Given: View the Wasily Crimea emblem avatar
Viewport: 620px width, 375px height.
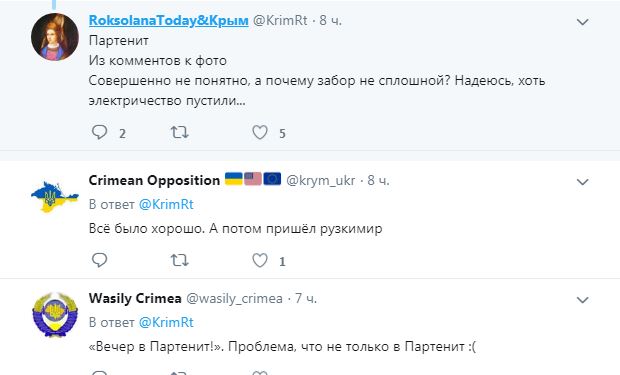Looking at the screenshot, I should point(55,315).
